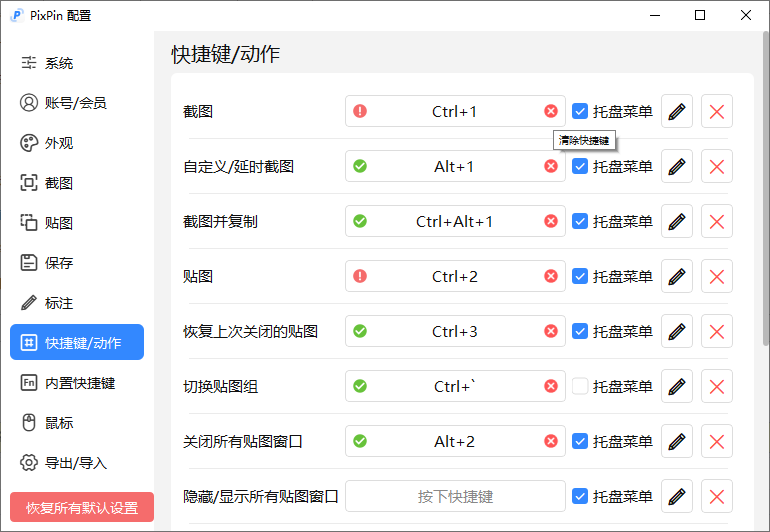Enable 托盘菜单 for 切换贴图组
This screenshot has height=532, width=770.
(x=580, y=387)
